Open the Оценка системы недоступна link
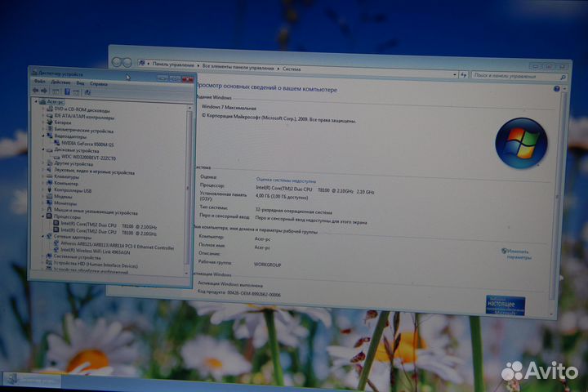The image size is (588, 392). 286,180
